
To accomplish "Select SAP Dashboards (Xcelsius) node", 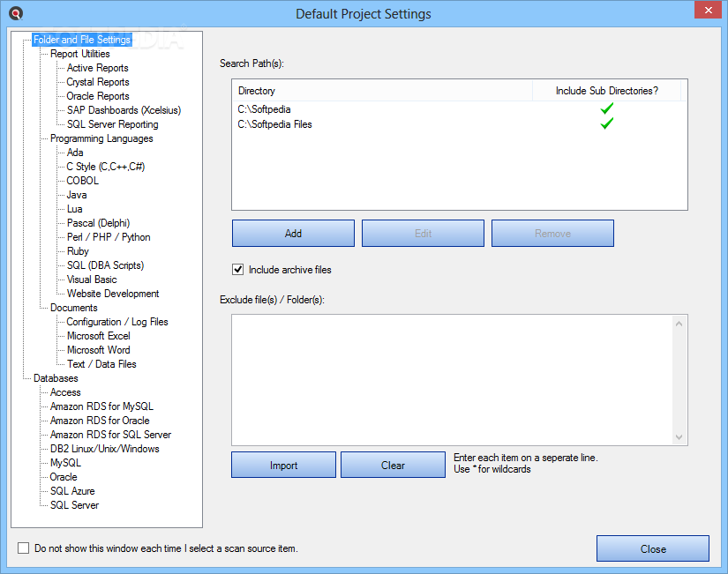I will 124,110.
